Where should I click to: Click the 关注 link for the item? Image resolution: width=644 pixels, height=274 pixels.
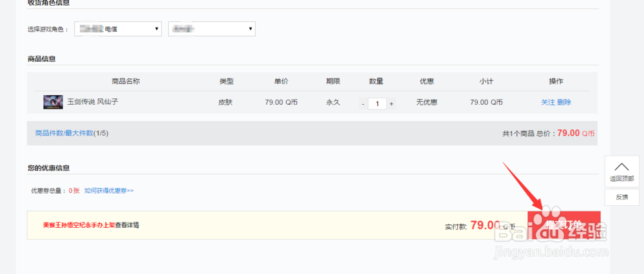[548, 102]
